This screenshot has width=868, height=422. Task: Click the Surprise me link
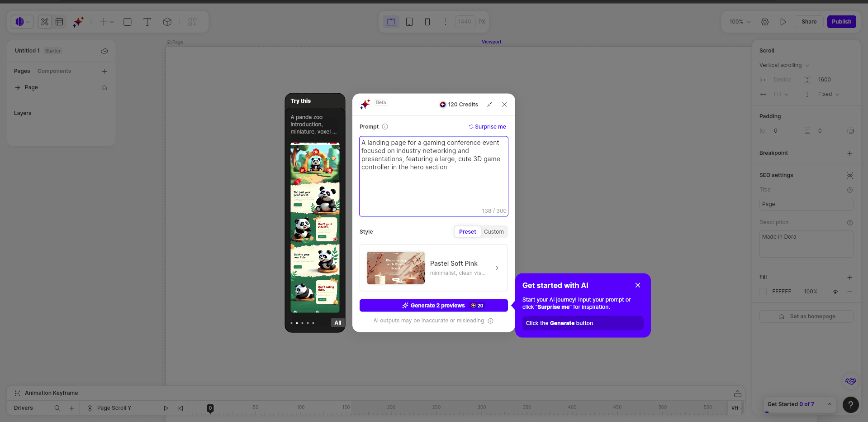(488, 127)
